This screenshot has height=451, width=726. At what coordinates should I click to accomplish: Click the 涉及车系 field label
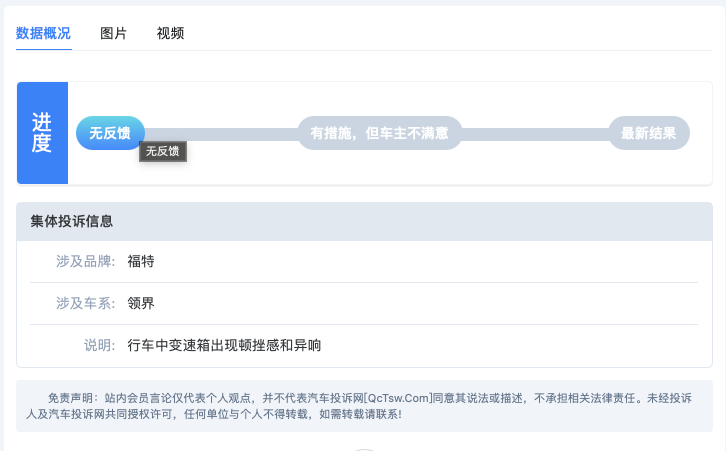85,303
